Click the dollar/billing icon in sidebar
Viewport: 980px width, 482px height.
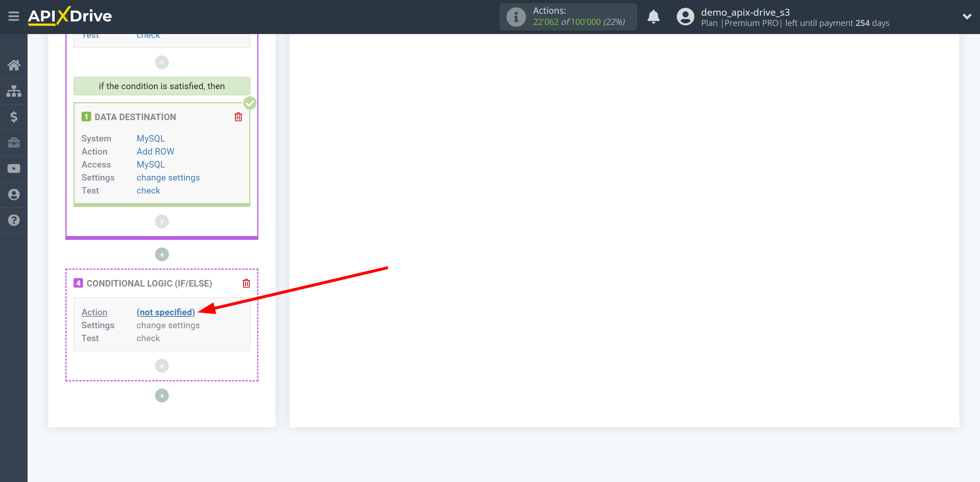click(x=14, y=116)
